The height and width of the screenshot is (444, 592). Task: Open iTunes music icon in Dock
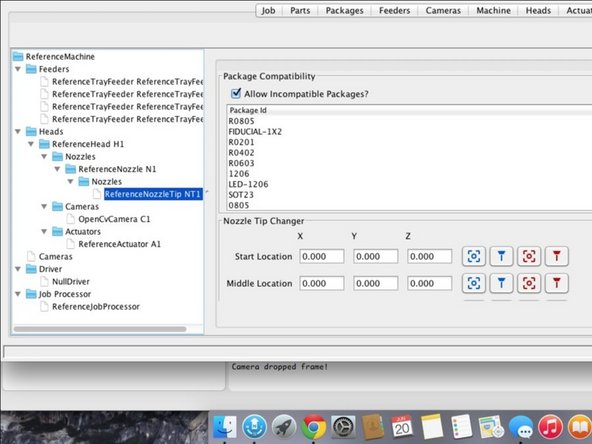click(x=550, y=427)
